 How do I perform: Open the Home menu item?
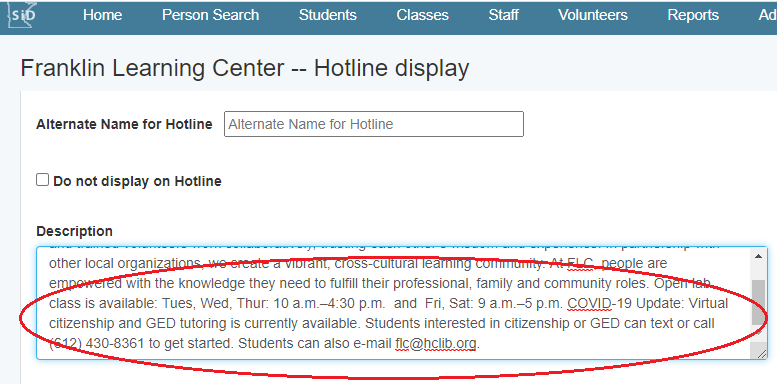103,15
